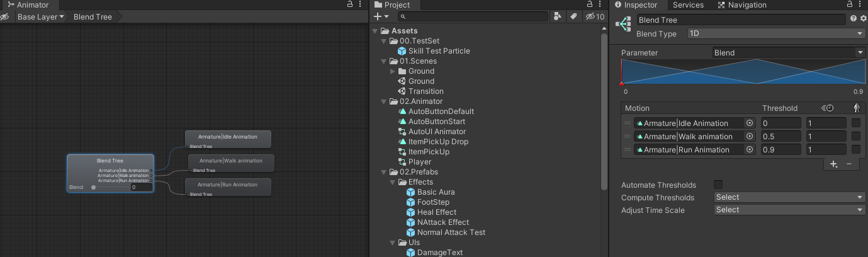Viewport: 868px width, 257px height.
Task: Select FootStep prefab
Action: (x=428, y=202)
